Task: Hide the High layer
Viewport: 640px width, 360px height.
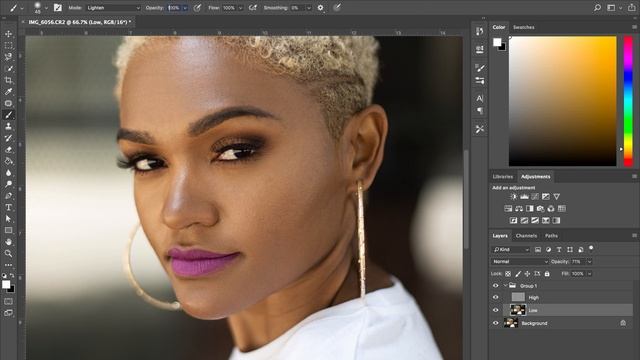Action: [496, 298]
